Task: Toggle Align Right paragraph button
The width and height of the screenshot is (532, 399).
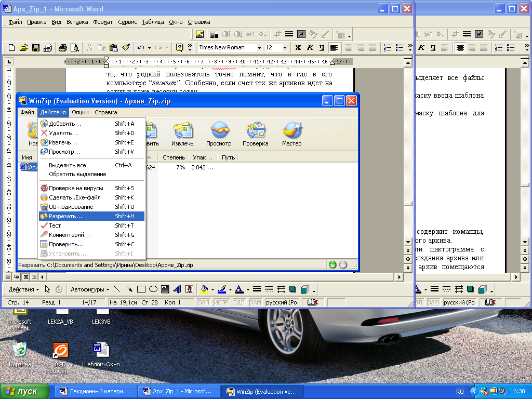Action: coord(361,47)
